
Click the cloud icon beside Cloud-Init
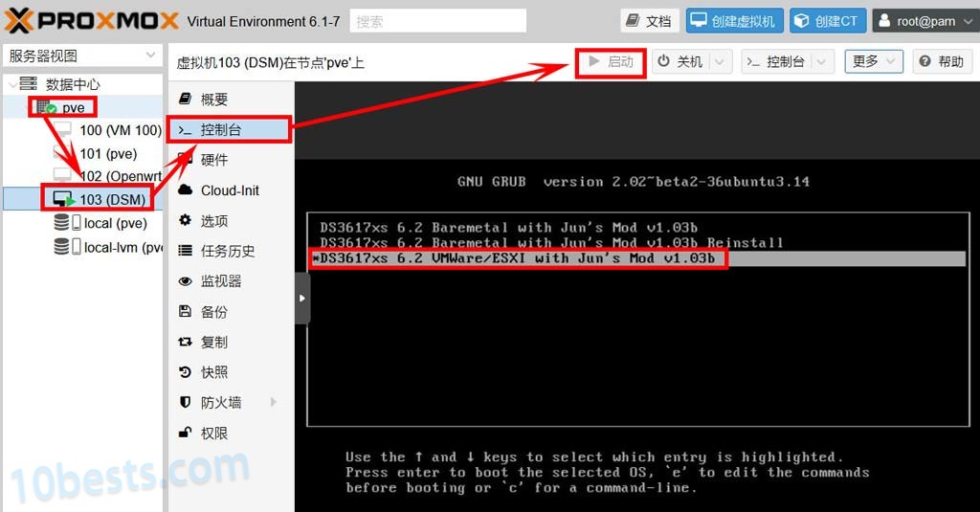[x=186, y=190]
